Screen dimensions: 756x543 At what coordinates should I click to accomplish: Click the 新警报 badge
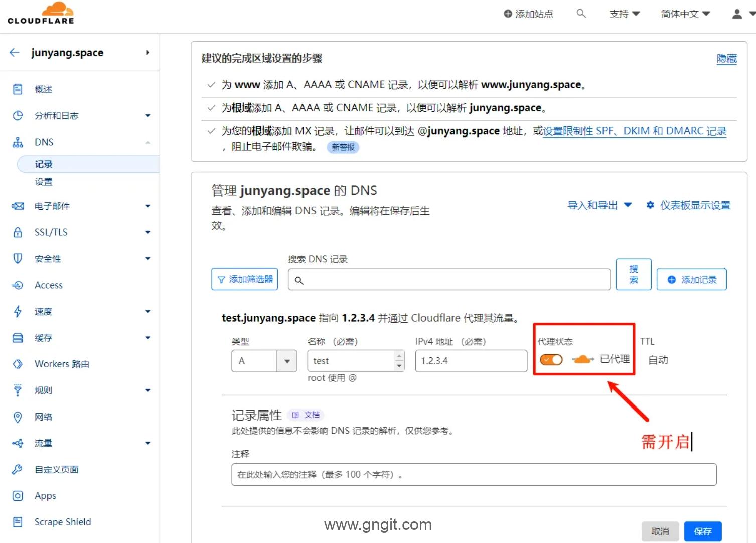pyautogui.click(x=343, y=147)
